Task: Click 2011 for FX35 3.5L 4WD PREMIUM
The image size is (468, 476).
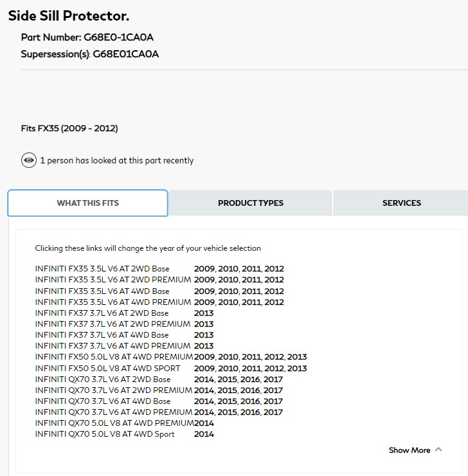Action: tap(251, 302)
